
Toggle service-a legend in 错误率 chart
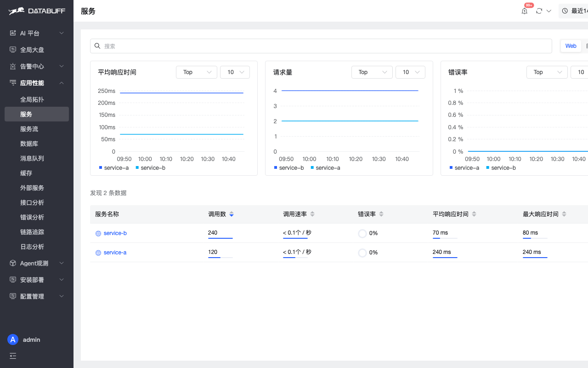pyautogui.click(x=464, y=168)
